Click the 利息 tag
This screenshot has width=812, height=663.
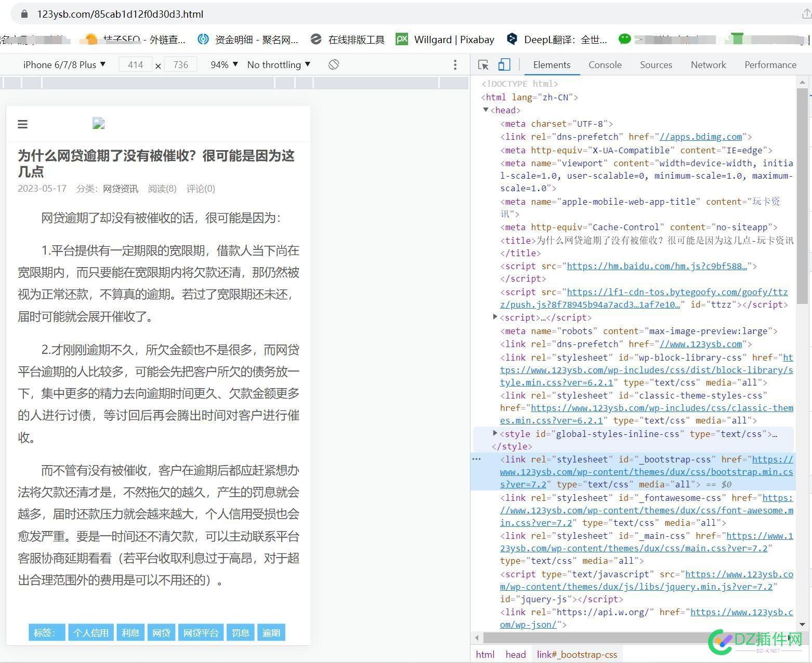click(130, 632)
